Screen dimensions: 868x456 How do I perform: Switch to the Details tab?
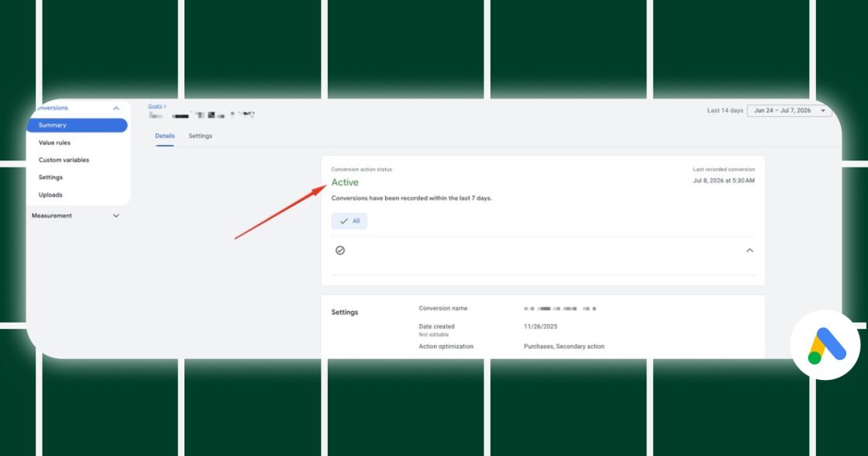pyautogui.click(x=164, y=136)
